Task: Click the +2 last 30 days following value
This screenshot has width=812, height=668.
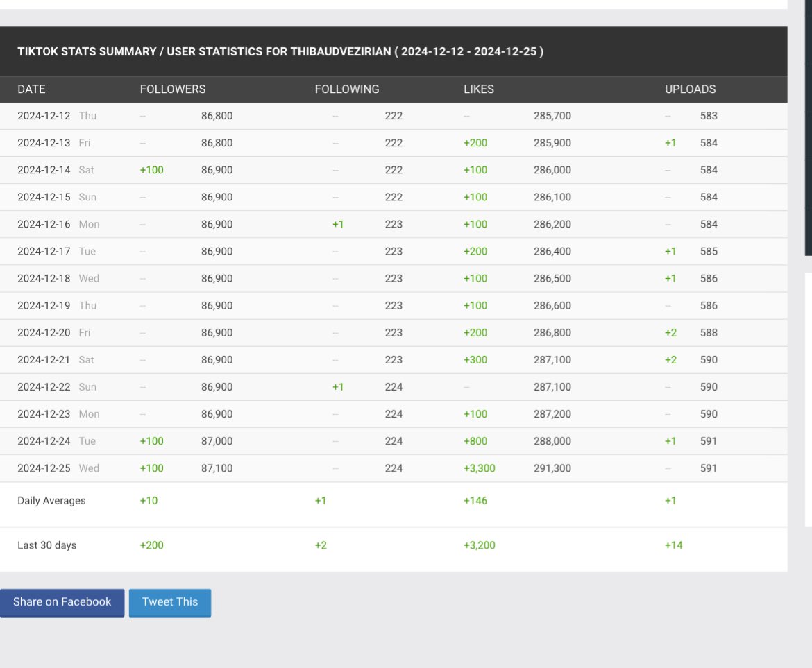Action: coord(321,545)
